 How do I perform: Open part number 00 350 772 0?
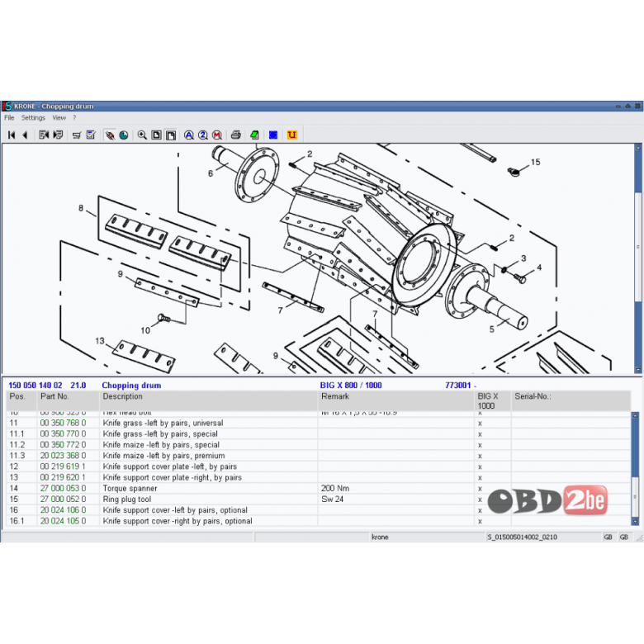click(x=64, y=445)
